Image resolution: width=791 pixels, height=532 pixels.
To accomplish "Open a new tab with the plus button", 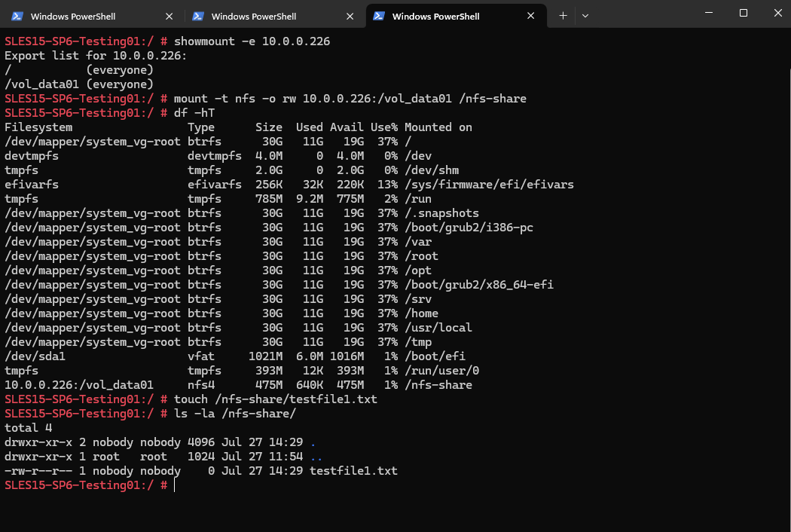I will (563, 16).
